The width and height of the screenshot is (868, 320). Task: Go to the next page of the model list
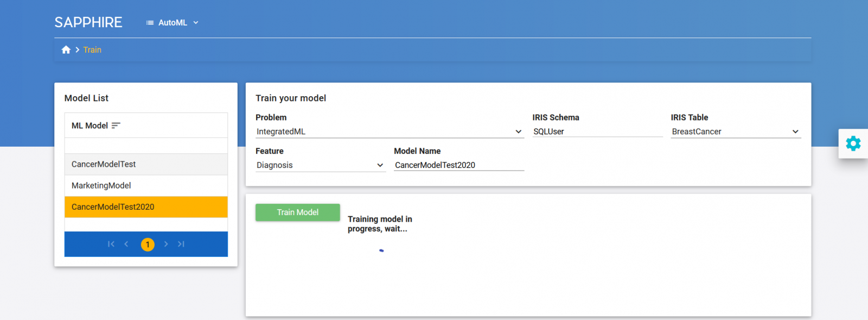(166, 244)
